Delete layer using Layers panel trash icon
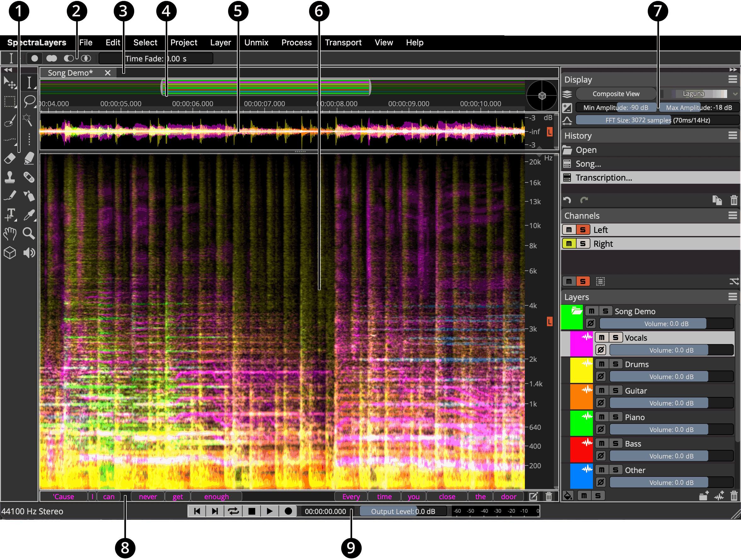Screen dimensions: 741x560 click(x=734, y=496)
